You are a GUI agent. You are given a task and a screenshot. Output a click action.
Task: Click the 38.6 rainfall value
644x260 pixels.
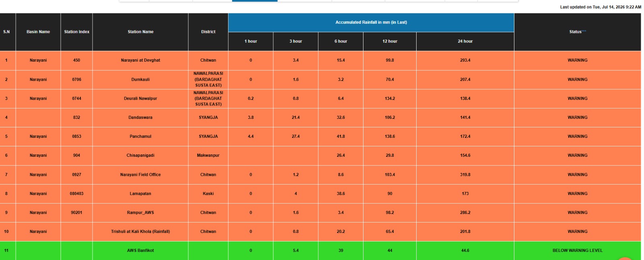[x=341, y=194]
